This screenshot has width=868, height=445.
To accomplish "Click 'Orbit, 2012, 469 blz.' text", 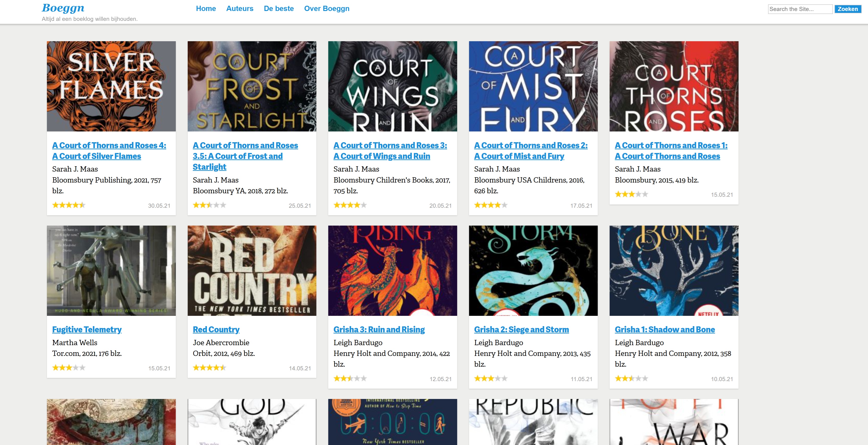I will click(224, 353).
